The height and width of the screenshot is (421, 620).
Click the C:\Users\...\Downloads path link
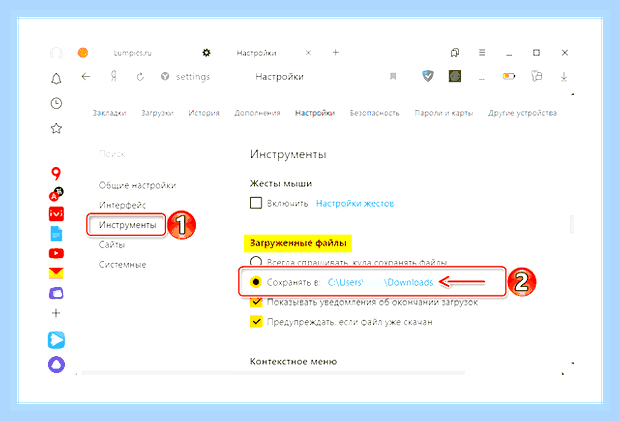[380, 282]
